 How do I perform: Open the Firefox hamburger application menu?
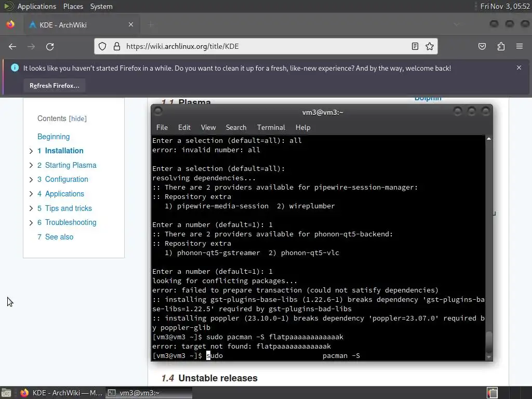click(x=520, y=46)
